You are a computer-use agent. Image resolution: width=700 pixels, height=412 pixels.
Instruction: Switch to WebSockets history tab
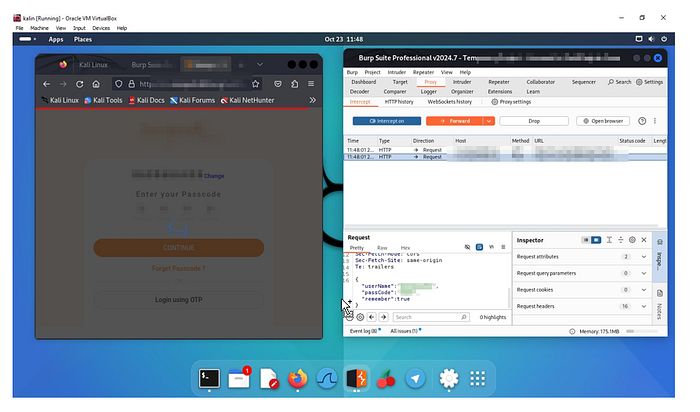pyautogui.click(x=450, y=102)
